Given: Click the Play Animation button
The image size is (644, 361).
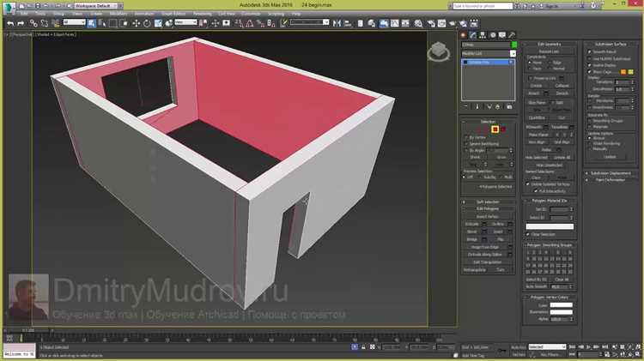Looking at the screenshot, I should 588,347.
